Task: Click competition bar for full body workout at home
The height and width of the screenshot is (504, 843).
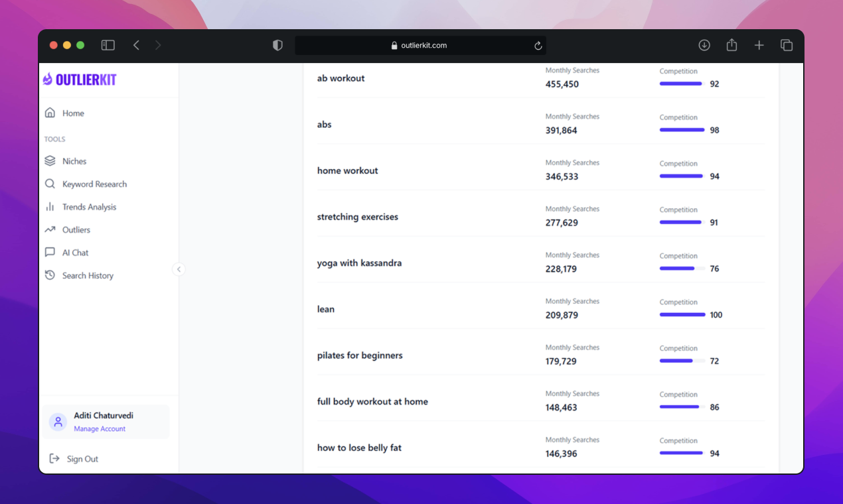Action: [682, 407]
